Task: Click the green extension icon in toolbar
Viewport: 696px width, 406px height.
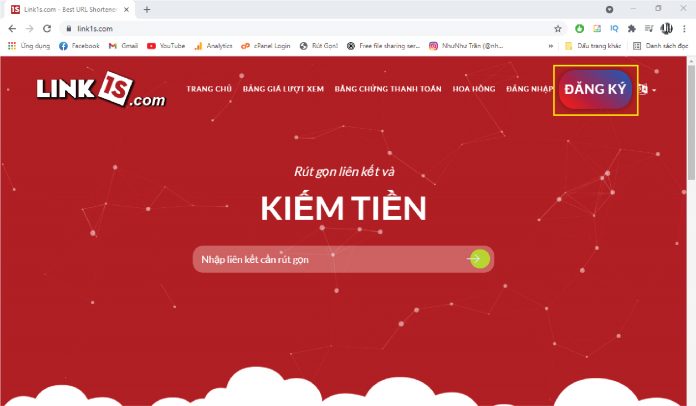Action: point(579,29)
